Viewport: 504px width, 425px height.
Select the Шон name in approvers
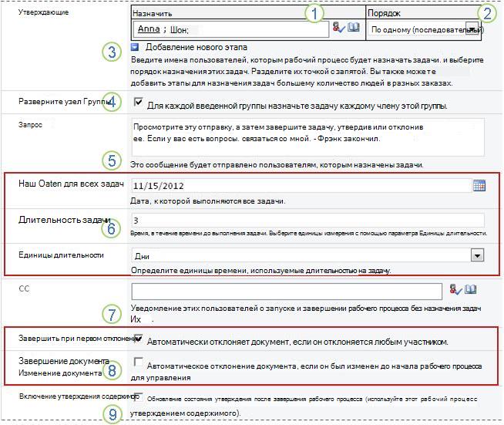click(x=178, y=30)
